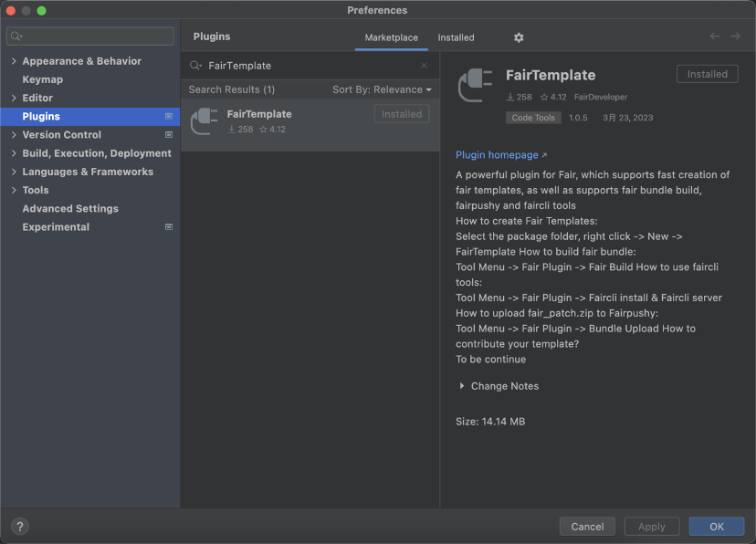Open the Sort By Relevance dropdown
Image resolution: width=756 pixels, height=544 pixels.
click(x=382, y=89)
